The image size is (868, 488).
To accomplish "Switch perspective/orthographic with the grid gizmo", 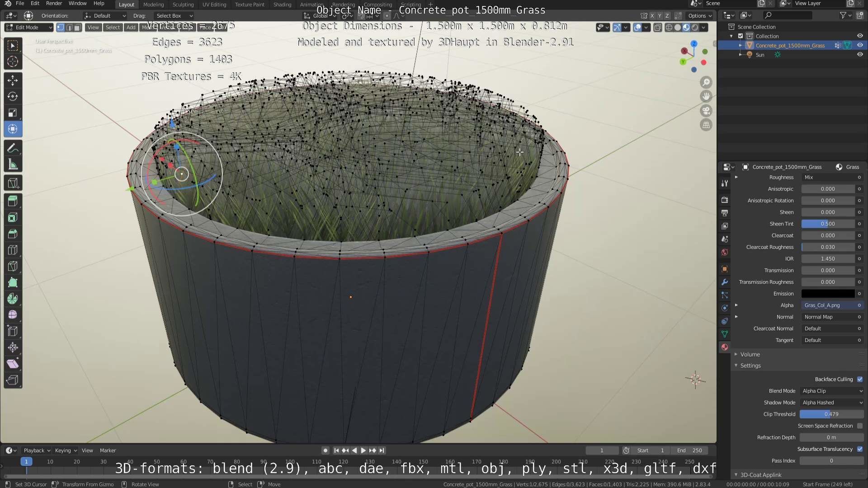I will [x=706, y=125].
